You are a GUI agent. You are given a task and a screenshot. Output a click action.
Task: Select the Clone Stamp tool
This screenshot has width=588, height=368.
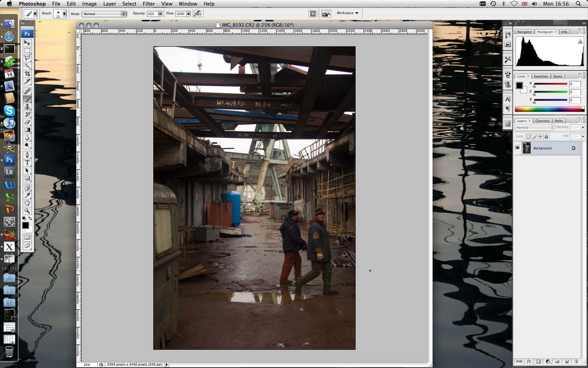(27, 107)
